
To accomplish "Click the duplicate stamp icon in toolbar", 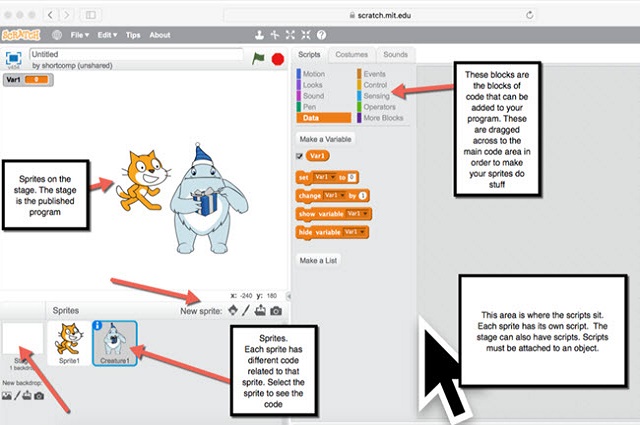I will point(258,35).
